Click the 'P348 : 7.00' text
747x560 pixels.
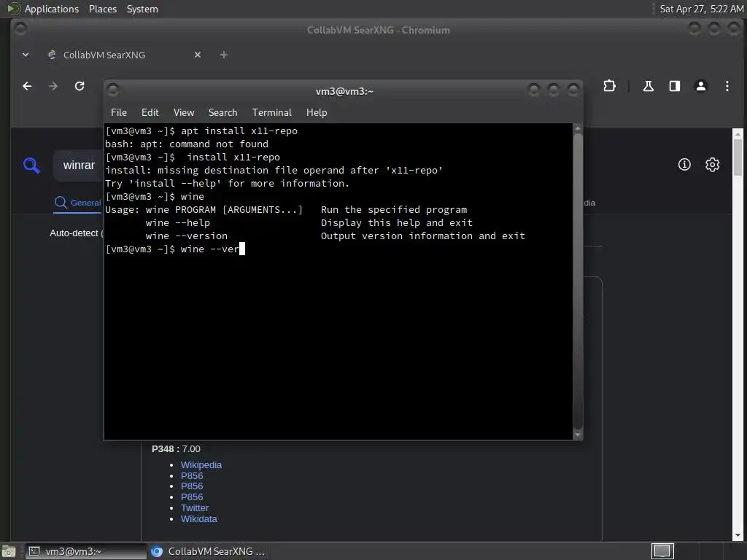pyautogui.click(x=176, y=449)
